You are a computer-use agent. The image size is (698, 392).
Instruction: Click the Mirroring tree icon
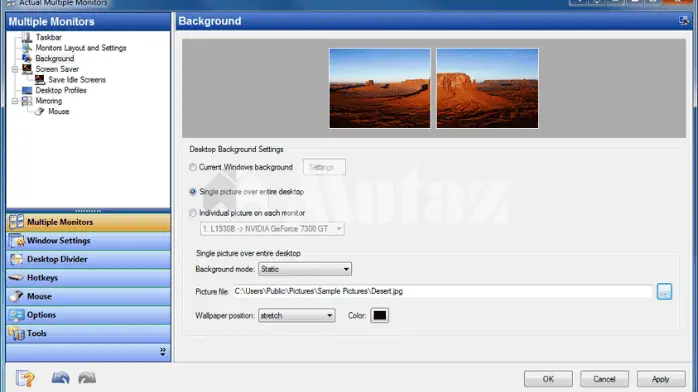(27, 101)
